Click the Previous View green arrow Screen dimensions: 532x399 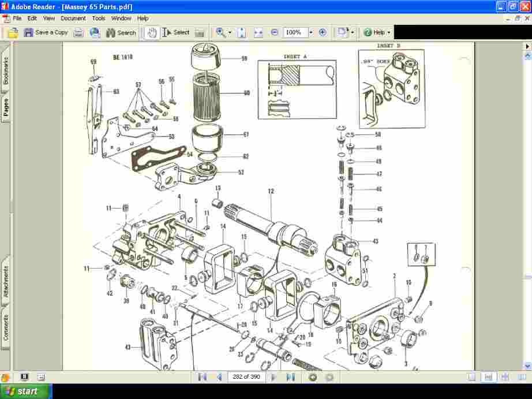(313, 377)
